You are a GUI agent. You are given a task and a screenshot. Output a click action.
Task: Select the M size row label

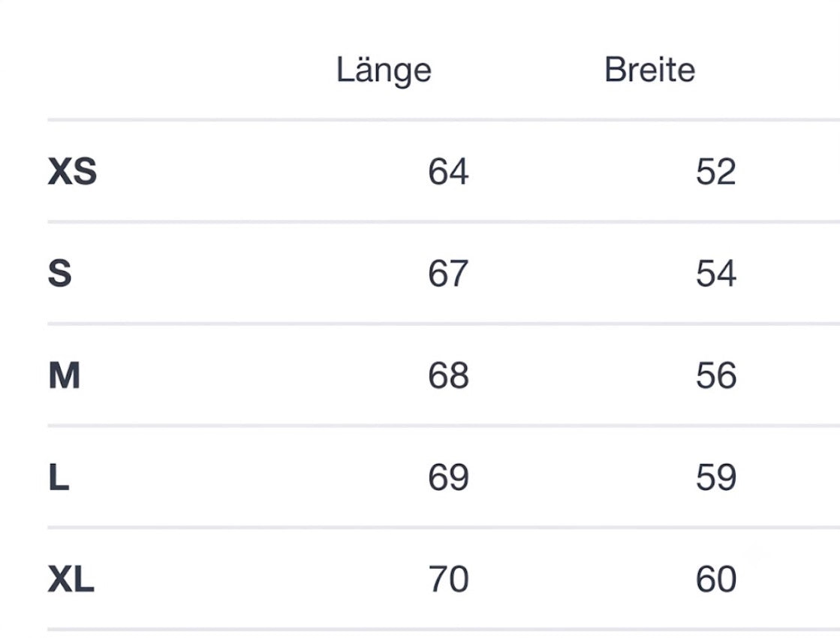[x=65, y=375]
